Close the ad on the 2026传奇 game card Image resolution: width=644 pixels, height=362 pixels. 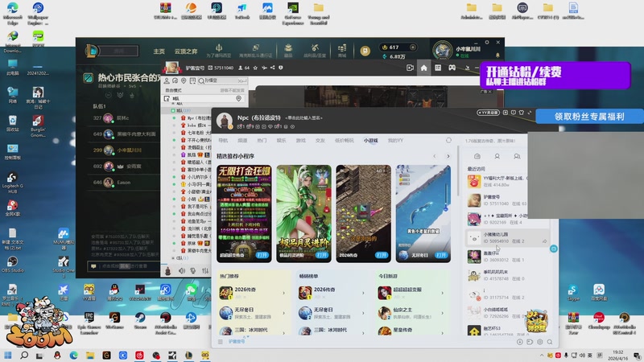coord(383,171)
